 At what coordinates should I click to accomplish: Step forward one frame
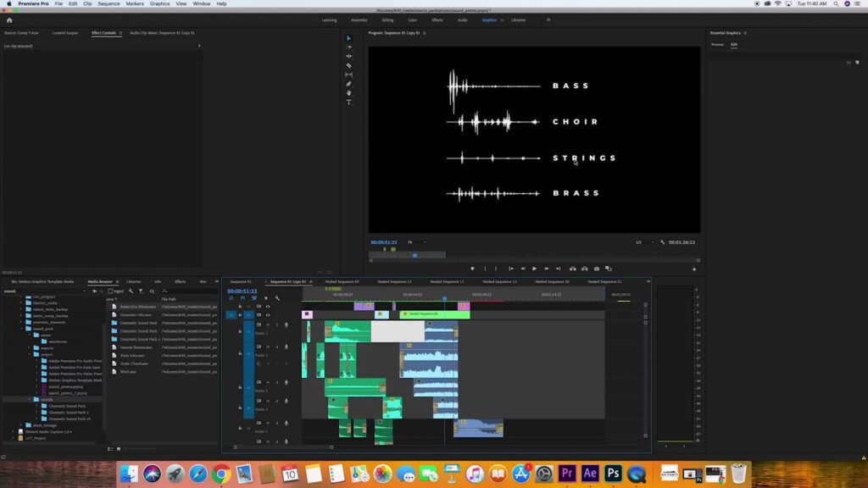547,269
